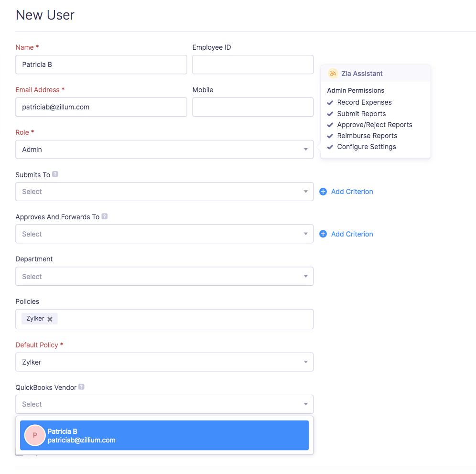The height and width of the screenshot is (474, 476).
Task: Expand the Department Select dropdown
Action: click(305, 276)
